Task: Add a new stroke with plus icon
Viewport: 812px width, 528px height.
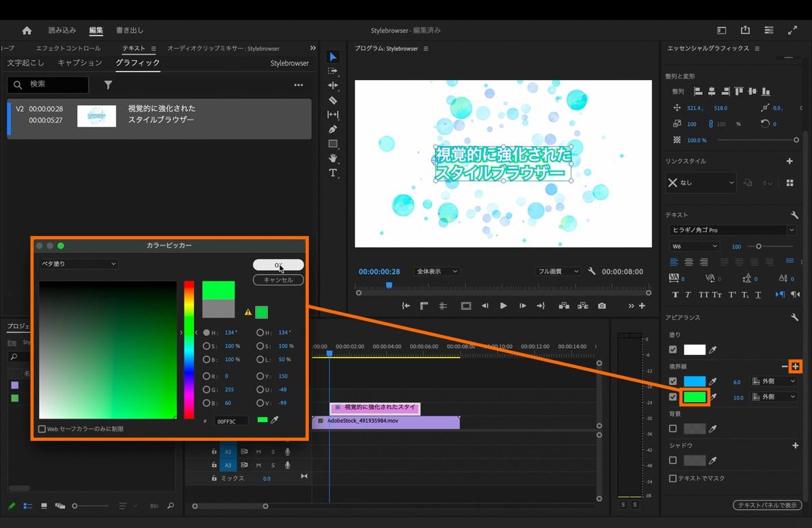Action: (x=796, y=367)
